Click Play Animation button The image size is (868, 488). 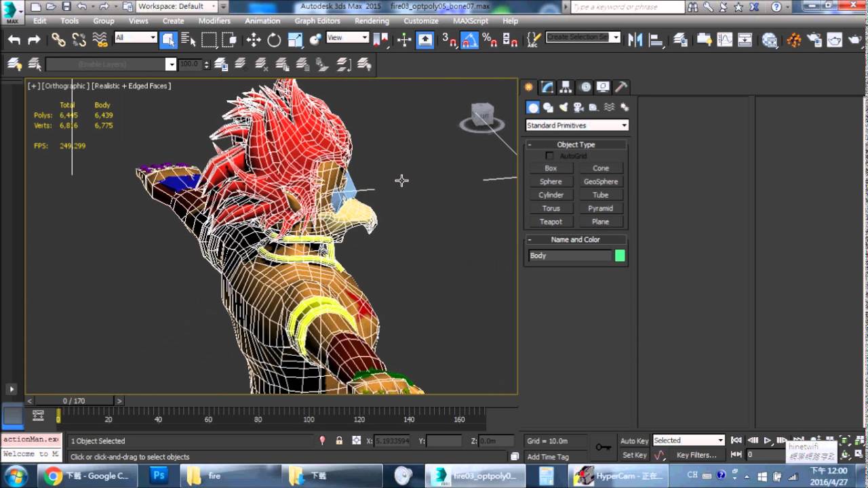tap(768, 441)
